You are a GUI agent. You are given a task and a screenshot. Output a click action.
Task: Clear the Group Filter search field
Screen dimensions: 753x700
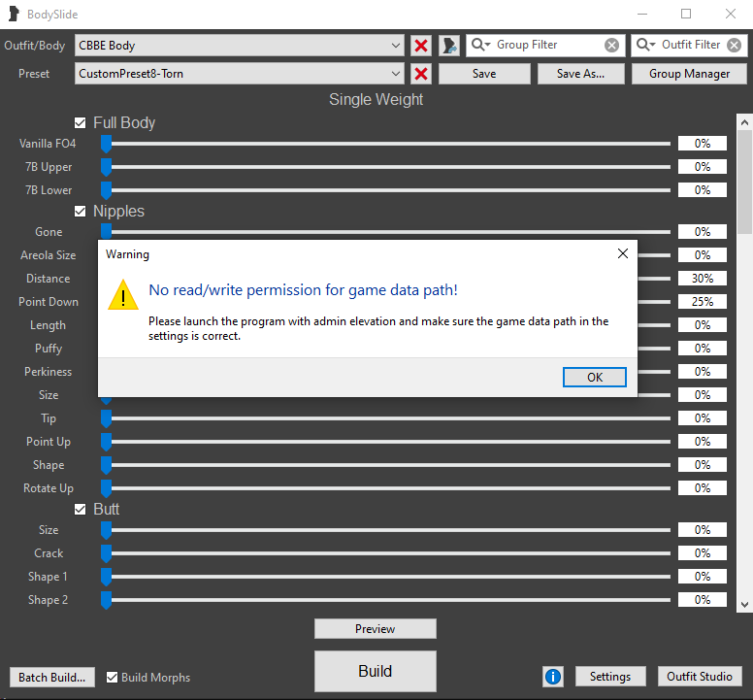click(x=611, y=45)
